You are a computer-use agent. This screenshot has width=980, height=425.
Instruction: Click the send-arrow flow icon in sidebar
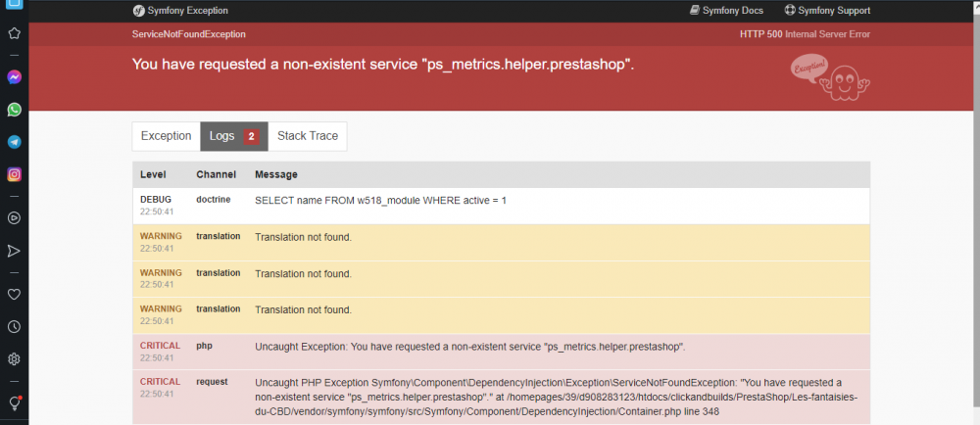point(15,251)
